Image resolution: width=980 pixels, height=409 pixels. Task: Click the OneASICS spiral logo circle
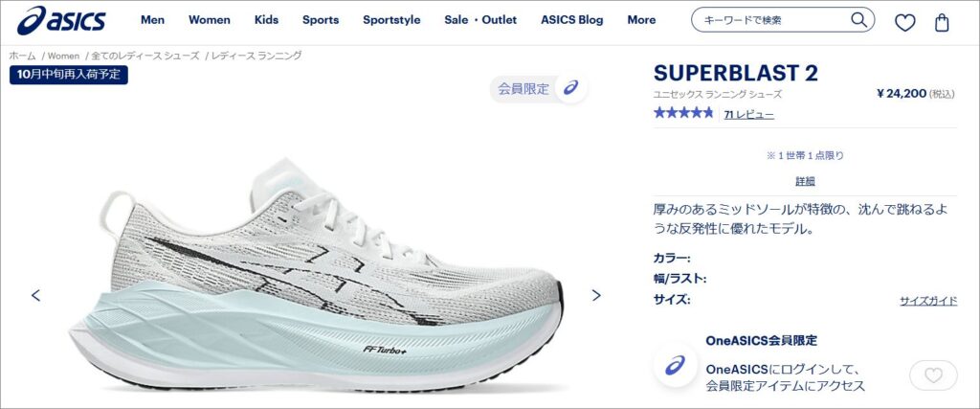[675, 365]
